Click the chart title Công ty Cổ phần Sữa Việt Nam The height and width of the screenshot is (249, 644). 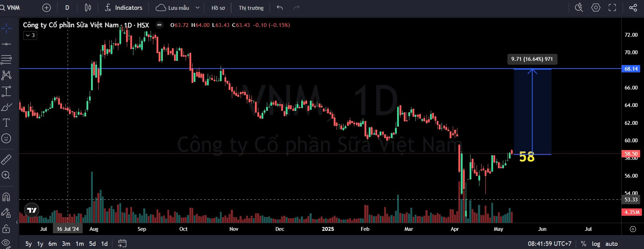point(71,25)
